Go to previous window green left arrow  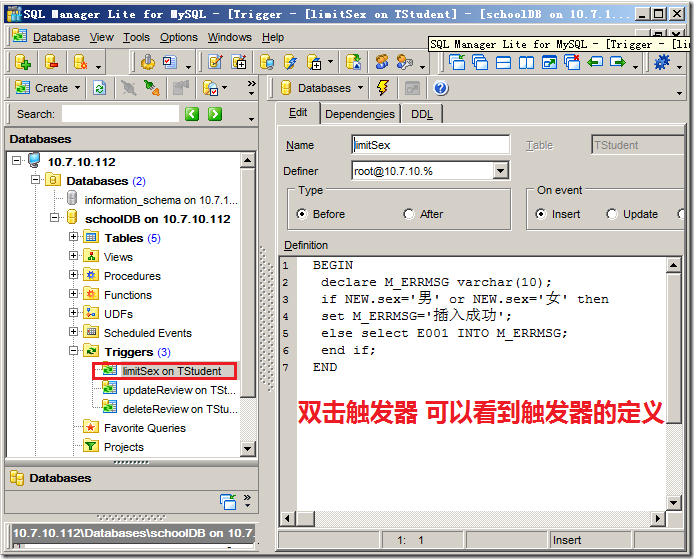pos(595,62)
